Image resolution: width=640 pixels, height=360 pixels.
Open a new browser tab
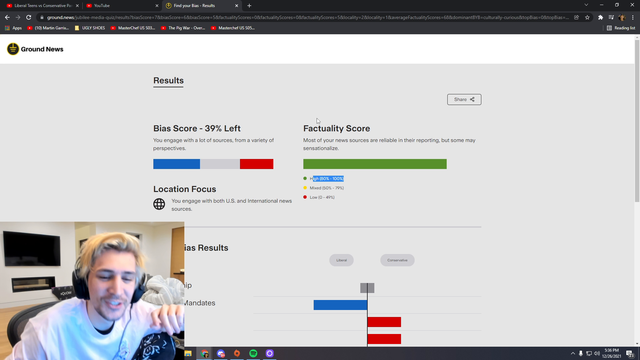click(249, 6)
